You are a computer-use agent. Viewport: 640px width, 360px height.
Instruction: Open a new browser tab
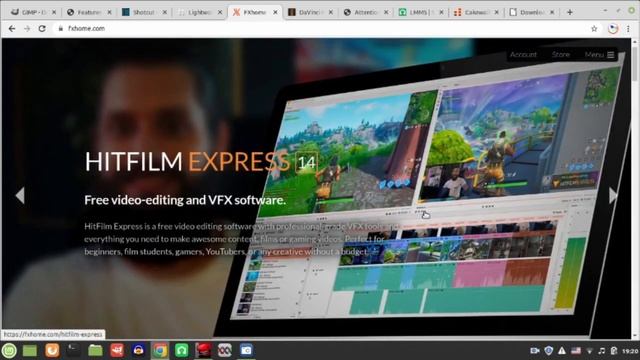point(570,12)
